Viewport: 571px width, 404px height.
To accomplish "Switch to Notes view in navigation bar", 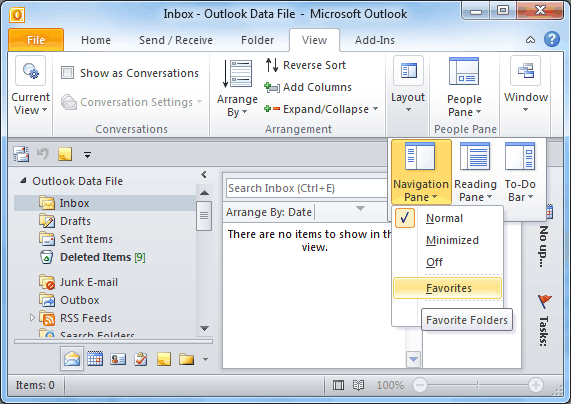I will pyautogui.click(x=164, y=359).
